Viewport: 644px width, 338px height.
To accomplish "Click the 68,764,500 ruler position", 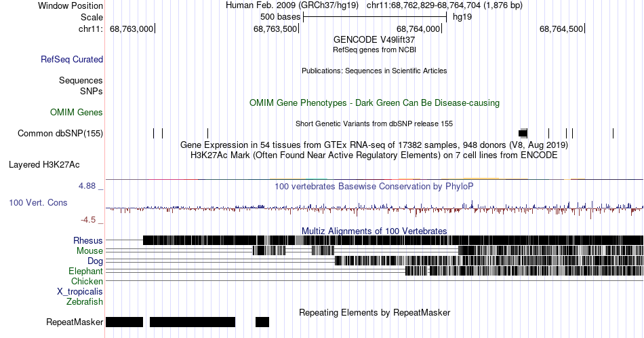I will click(561, 29).
